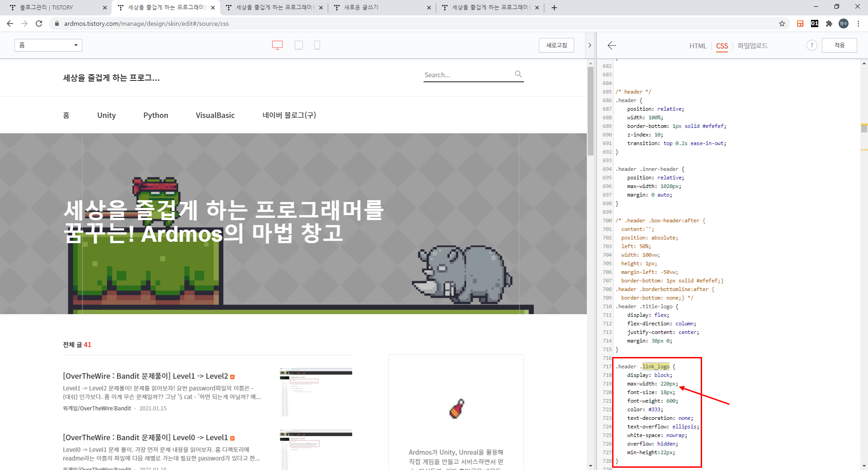Open the 홈 page selector dropdown
The image size is (868, 470).
(48, 45)
